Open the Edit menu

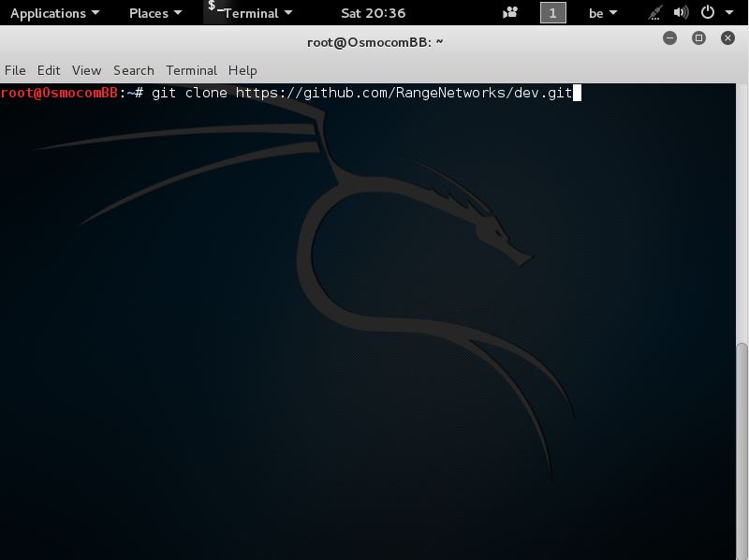point(49,70)
